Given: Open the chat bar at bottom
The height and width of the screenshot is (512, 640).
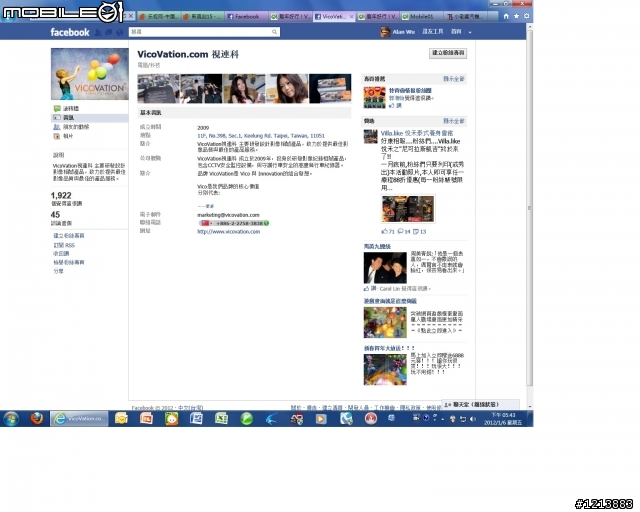Looking at the screenshot, I should pyautogui.click(x=480, y=405).
